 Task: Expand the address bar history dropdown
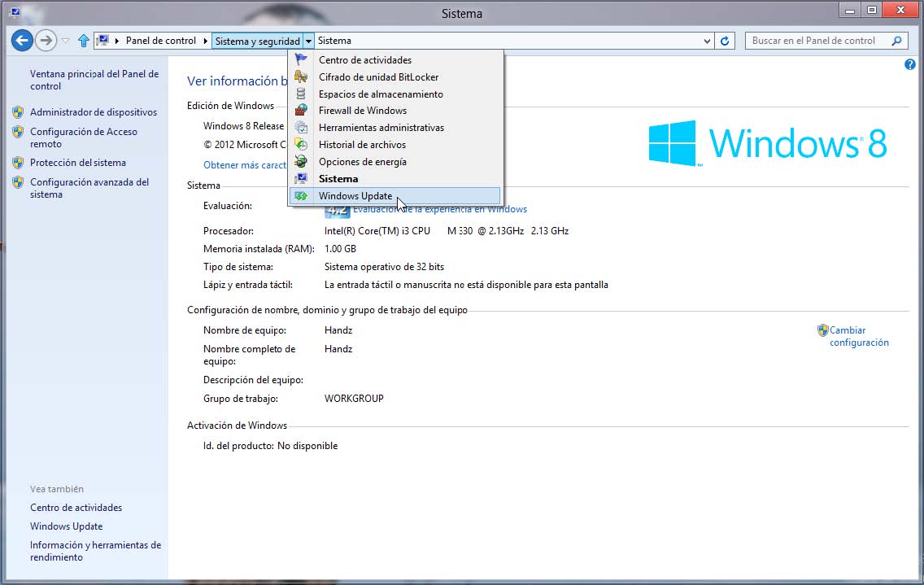tap(707, 41)
